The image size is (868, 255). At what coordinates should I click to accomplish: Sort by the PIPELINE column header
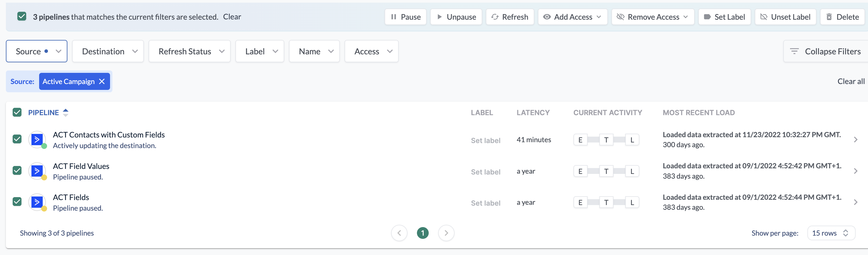coord(44,113)
